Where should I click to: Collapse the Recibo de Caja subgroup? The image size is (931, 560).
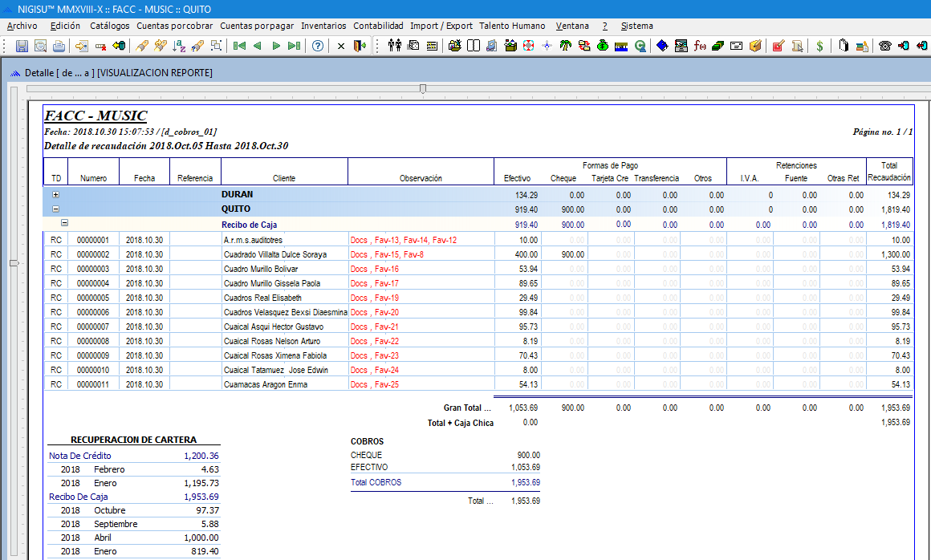65,224
